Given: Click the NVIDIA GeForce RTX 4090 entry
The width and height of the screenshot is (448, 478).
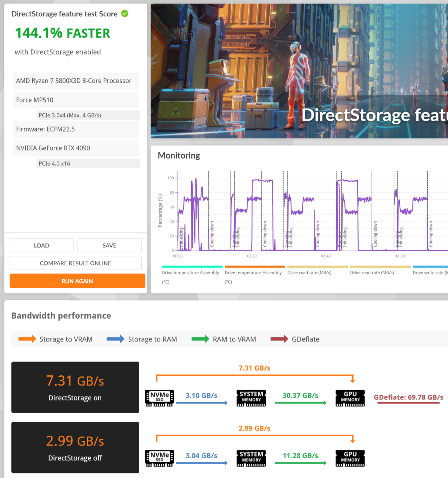Looking at the screenshot, I should tap(76, 148).
